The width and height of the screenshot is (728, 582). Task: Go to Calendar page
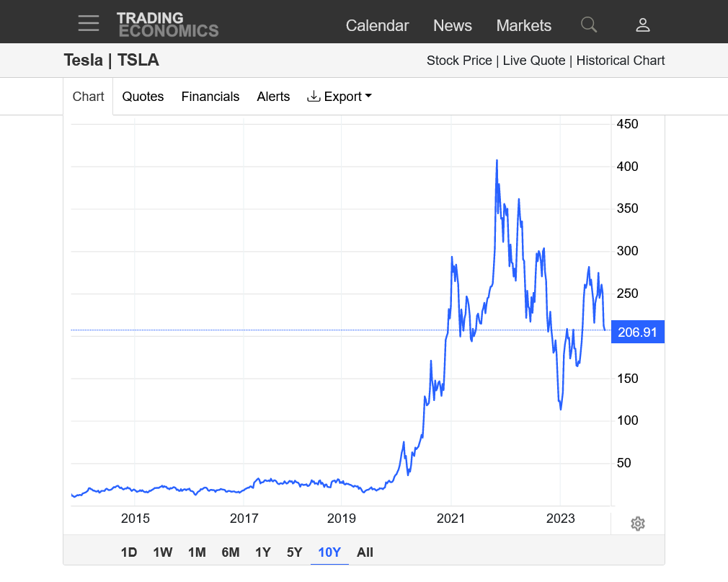point(377,26)
